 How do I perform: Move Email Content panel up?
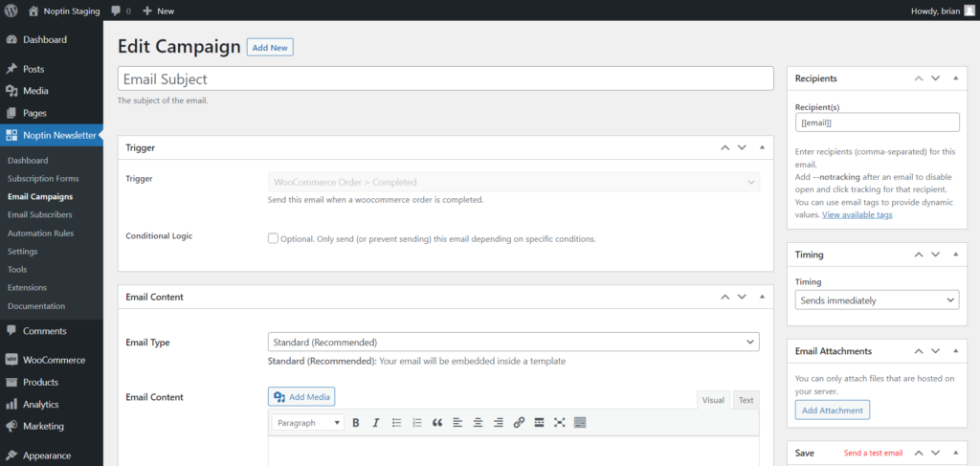click(725, 297)
